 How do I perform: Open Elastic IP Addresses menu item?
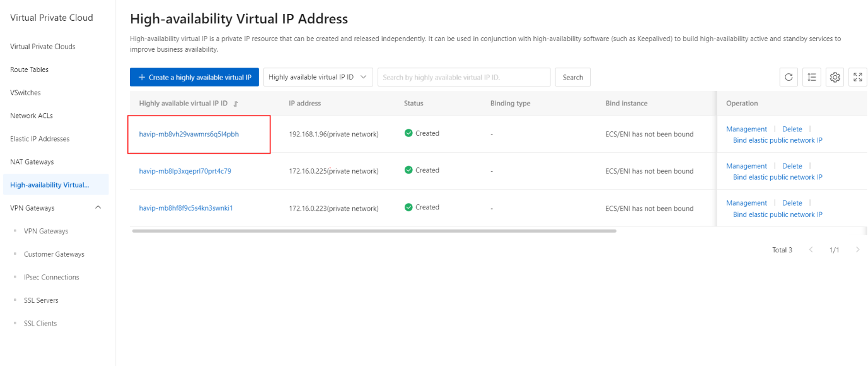[x=40, y=139]
